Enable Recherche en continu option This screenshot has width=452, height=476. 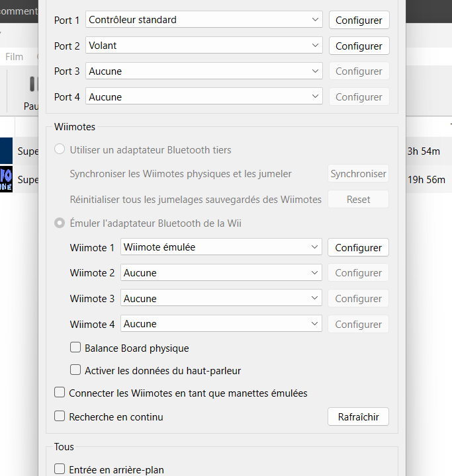tap(60, 417)
